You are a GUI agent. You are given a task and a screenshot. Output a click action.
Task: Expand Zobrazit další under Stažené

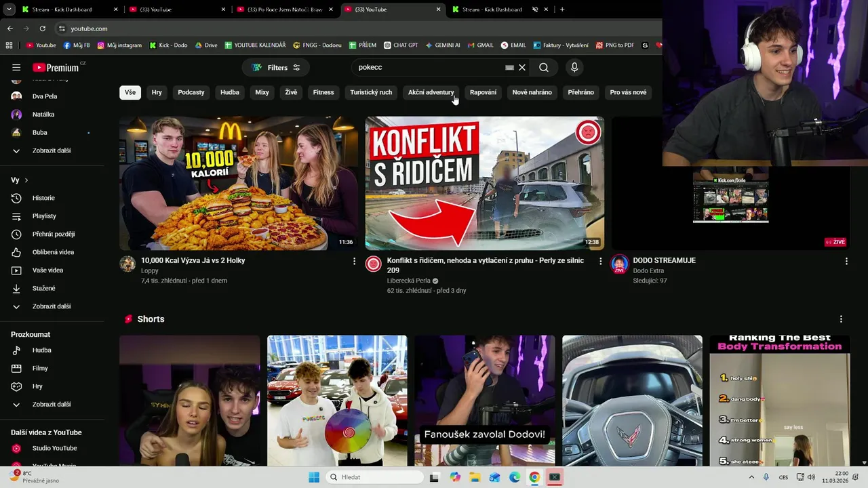point(52,306)
